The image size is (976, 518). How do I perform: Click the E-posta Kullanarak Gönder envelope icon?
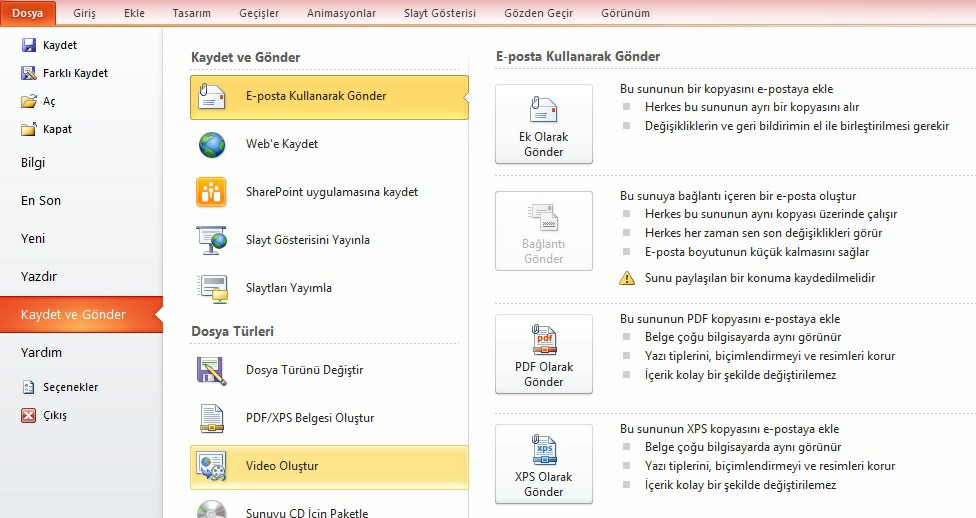212,97
